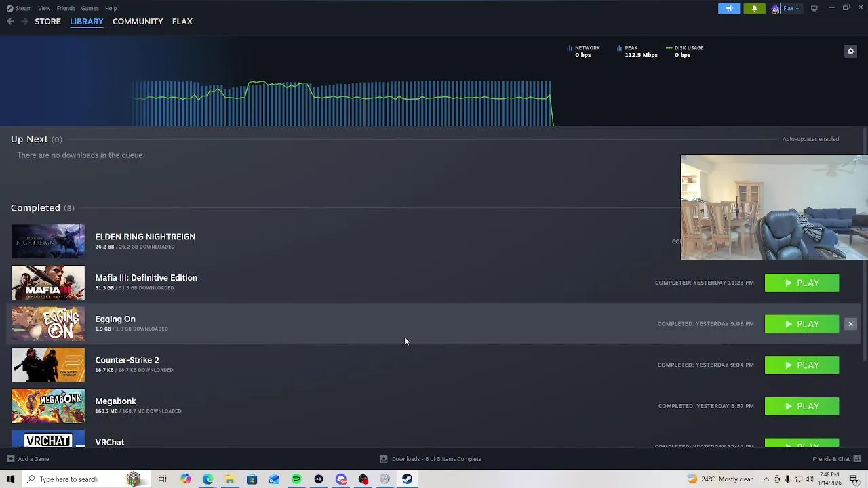Open Spotify from the taskbar

[296, 479]
